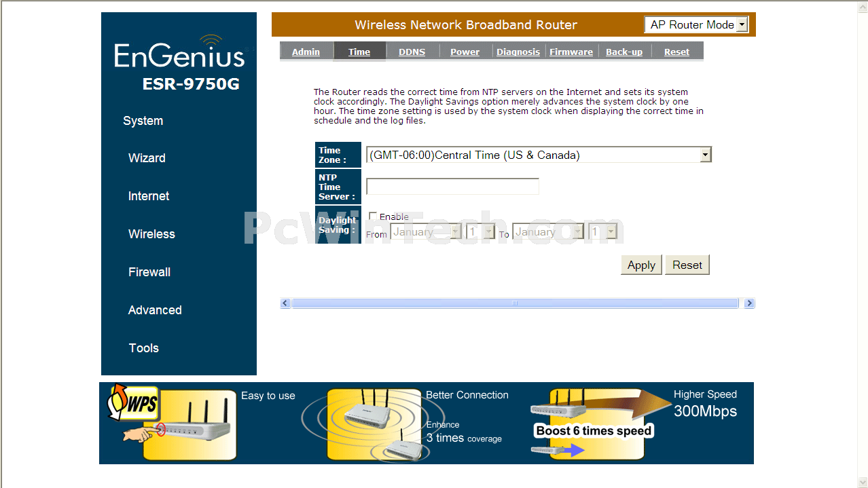The image size is (868, 488).
Task: Open the AP Router Mode dropdown
Action: [x=695, y=24]
